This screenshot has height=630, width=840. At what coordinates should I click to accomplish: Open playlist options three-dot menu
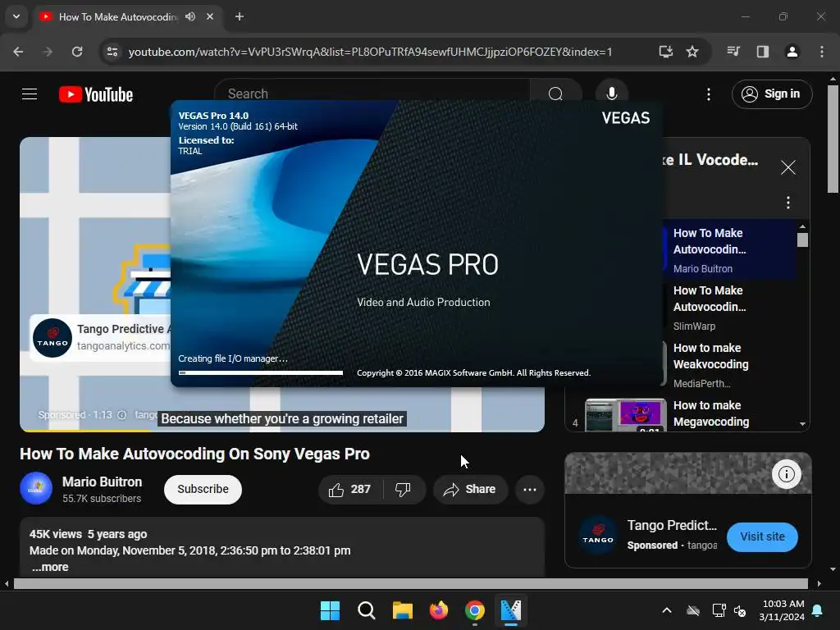click(788, 203)
